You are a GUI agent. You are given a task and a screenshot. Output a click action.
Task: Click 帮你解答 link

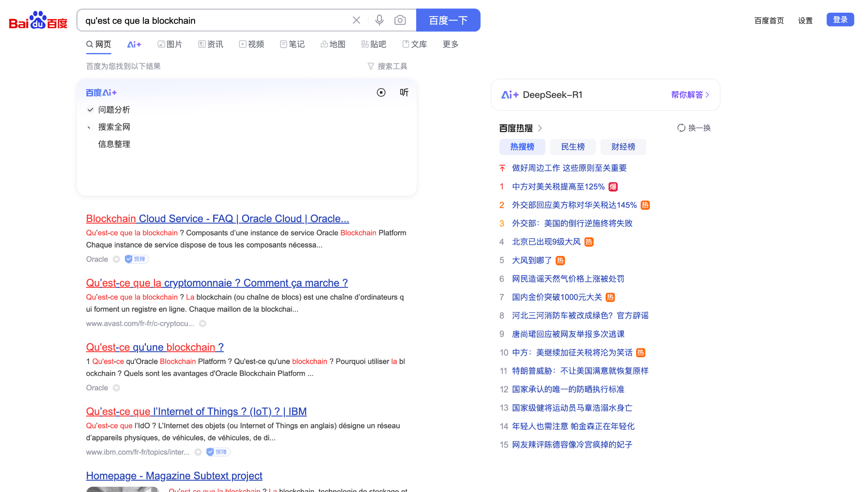[x=690, y=95]
